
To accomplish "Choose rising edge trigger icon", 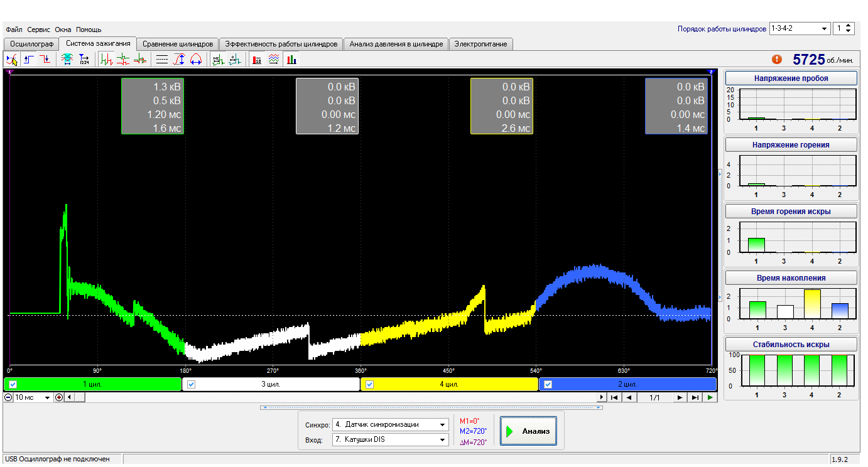I will pos(29,60).
